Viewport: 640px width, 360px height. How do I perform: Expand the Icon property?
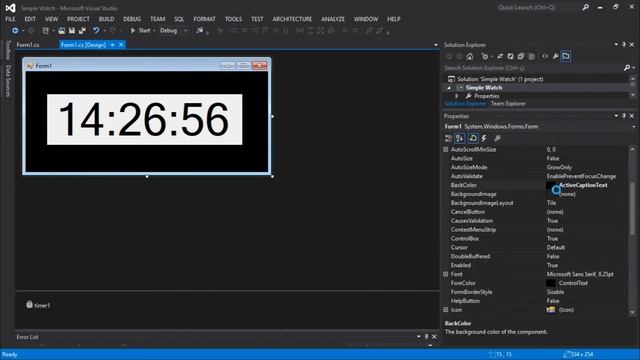coord(446,310)
